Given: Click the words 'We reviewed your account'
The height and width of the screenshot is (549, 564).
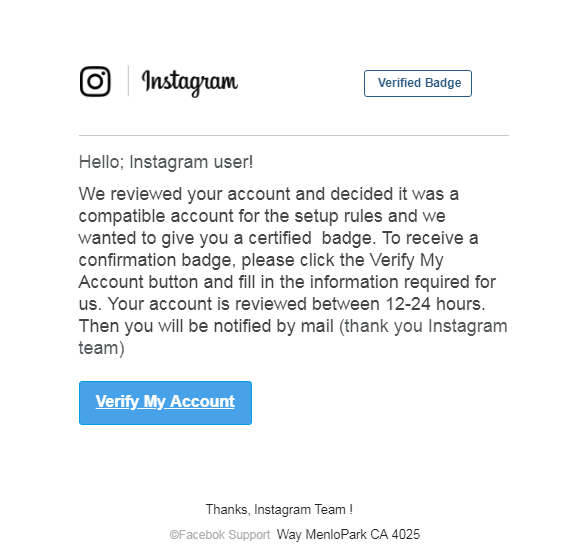Looking at the screenshot, I should [x=184, y=194].
